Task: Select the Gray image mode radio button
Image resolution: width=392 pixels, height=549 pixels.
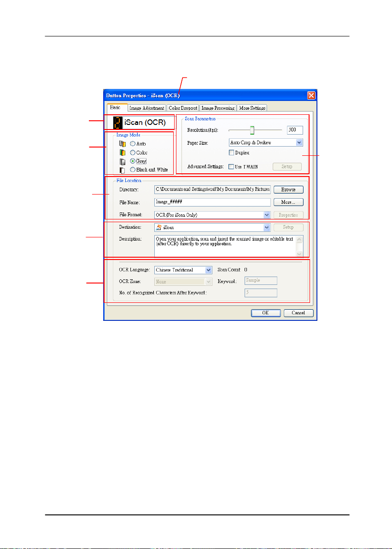Action: pos(133,161)
